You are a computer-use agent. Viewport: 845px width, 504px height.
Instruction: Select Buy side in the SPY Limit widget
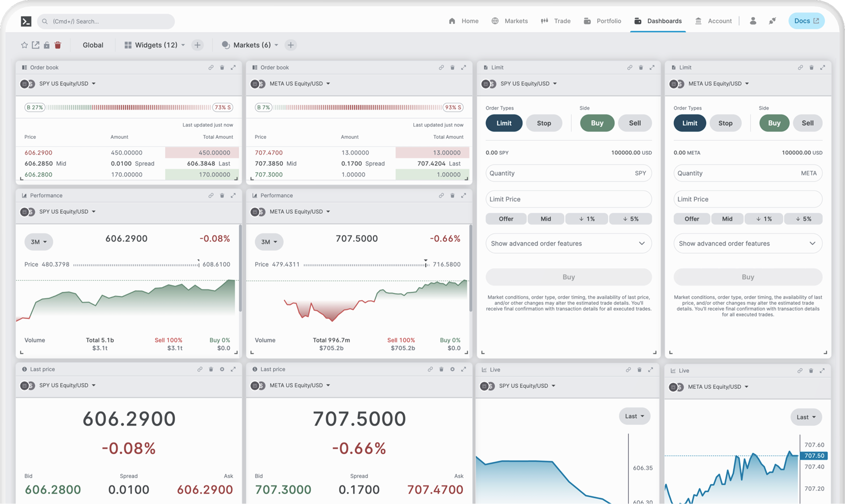click(x=597, y=123)
